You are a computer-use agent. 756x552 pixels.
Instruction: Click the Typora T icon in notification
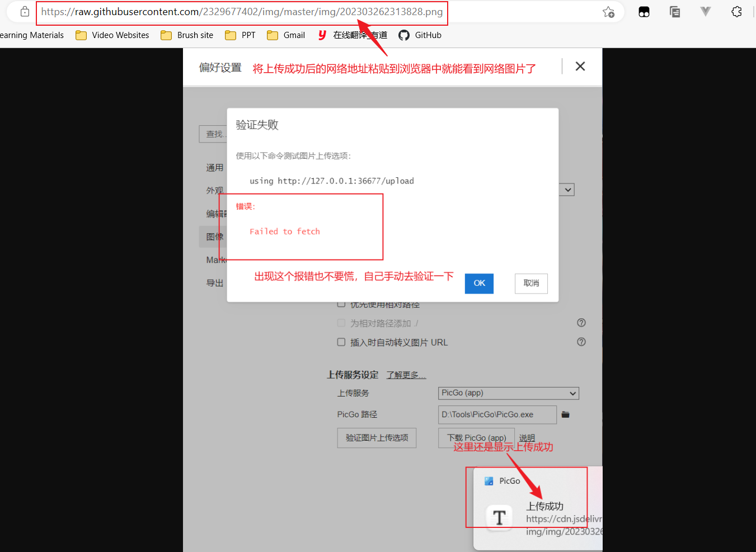pyautogui.click(x=499, y=518)
